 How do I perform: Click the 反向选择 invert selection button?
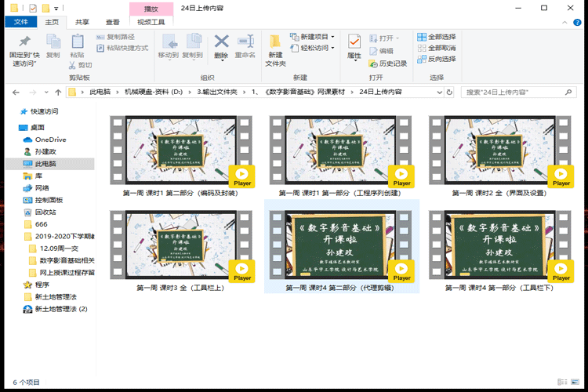click(x=436, y=59)
